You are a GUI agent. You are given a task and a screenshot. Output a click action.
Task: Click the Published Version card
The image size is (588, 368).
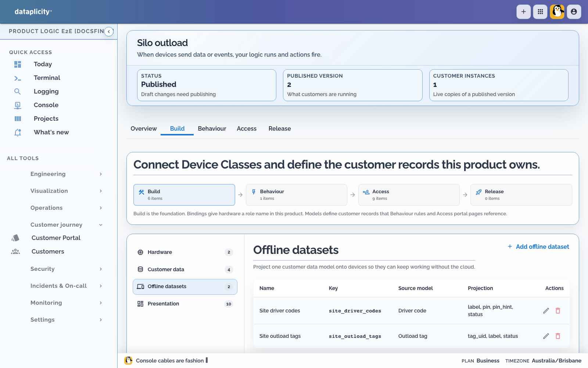pos(353,85)
